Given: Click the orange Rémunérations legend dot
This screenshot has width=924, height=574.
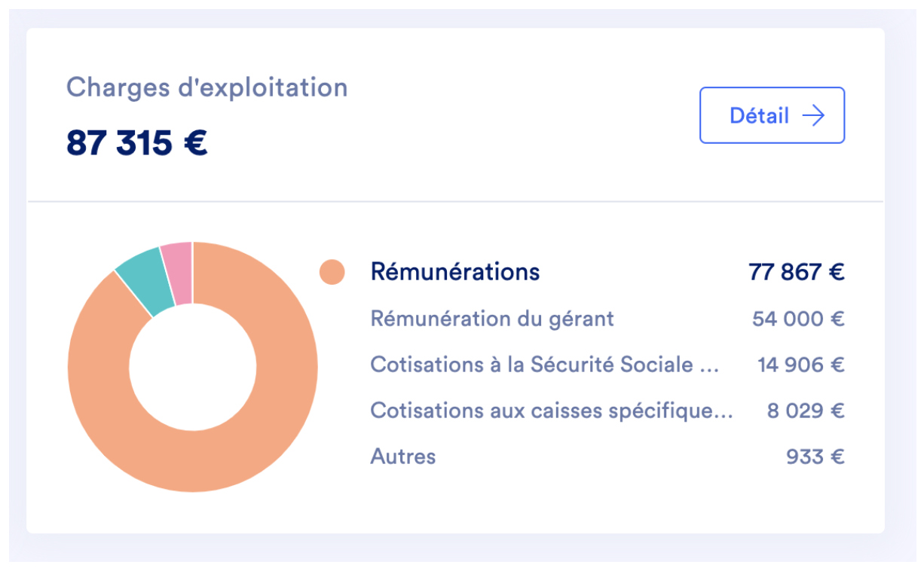Looking at the screenshot, I should pyautogui.click(x=332, y=272).
